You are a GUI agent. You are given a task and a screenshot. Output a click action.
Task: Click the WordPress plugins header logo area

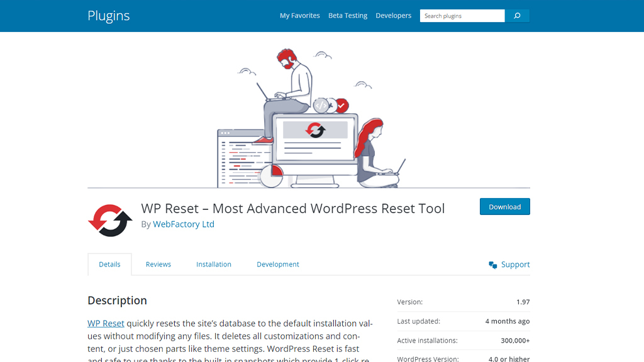tap(109, 15)
